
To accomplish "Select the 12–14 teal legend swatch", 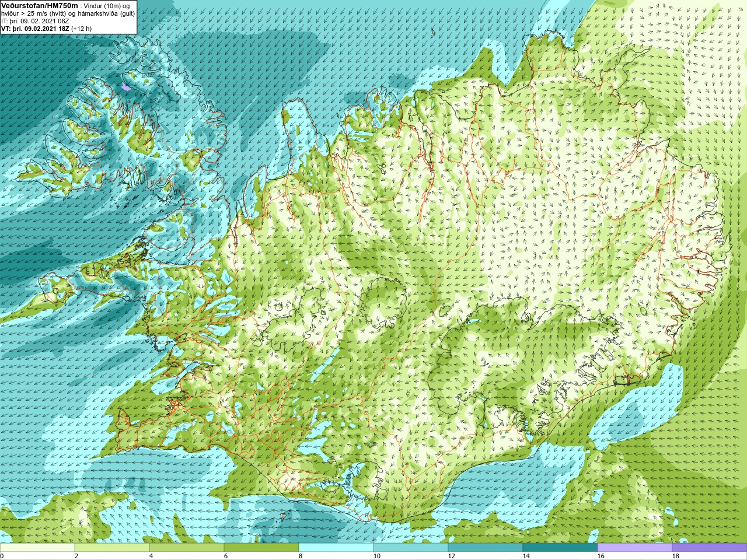I will [x=486, y=548].
